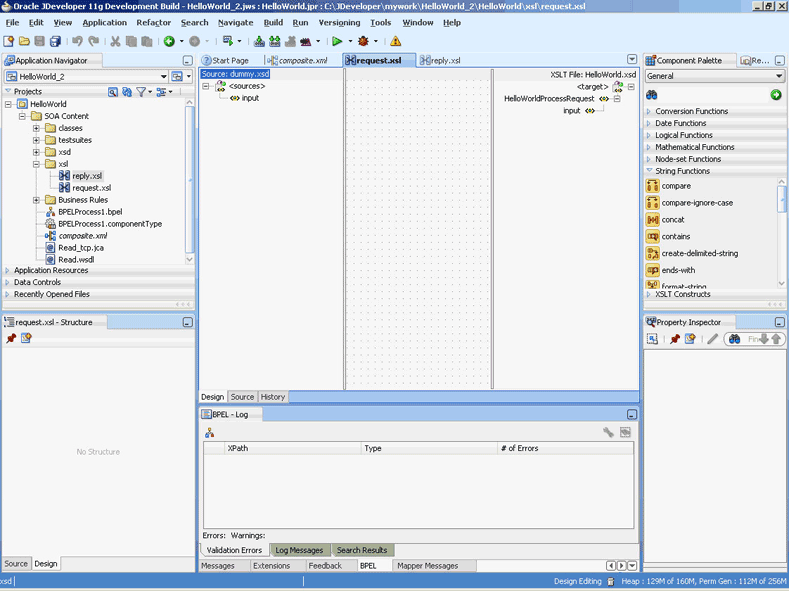Click the Cut scissors icon
The image size is (789, 591).
tap(115, 41)
